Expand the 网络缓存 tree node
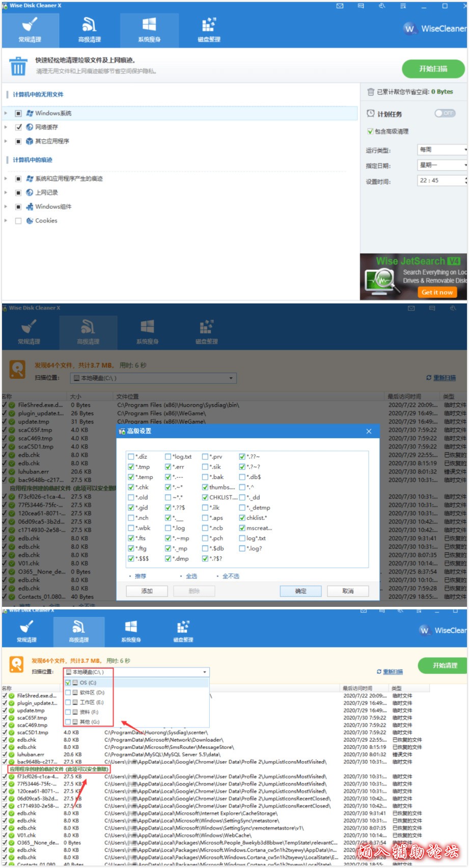Viewport: 469px width, 868px height. point(6,127)
